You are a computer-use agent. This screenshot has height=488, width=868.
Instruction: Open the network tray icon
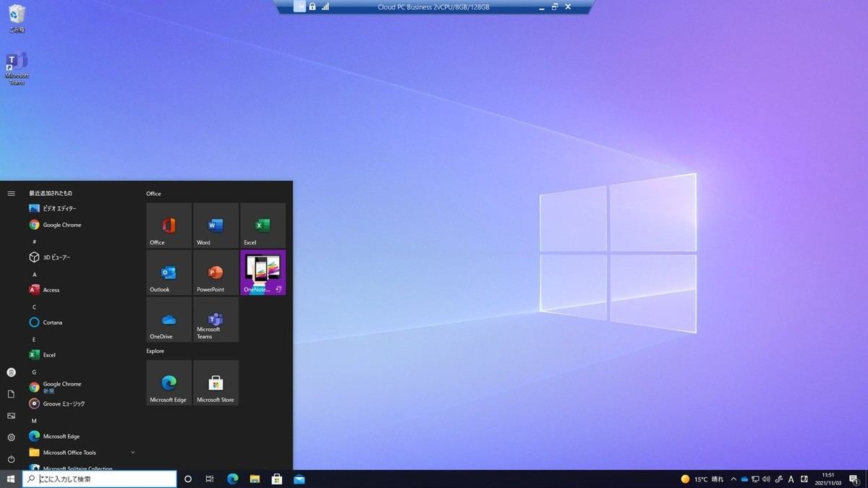coord(756,479)
